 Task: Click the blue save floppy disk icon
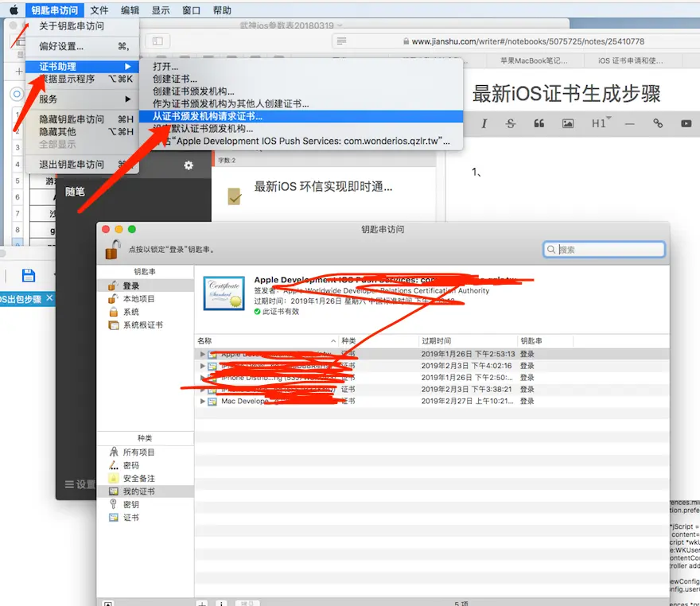[29, 275]
